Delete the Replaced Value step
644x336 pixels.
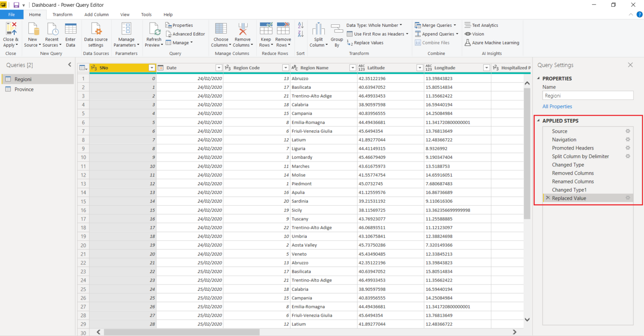coord(548,198)
